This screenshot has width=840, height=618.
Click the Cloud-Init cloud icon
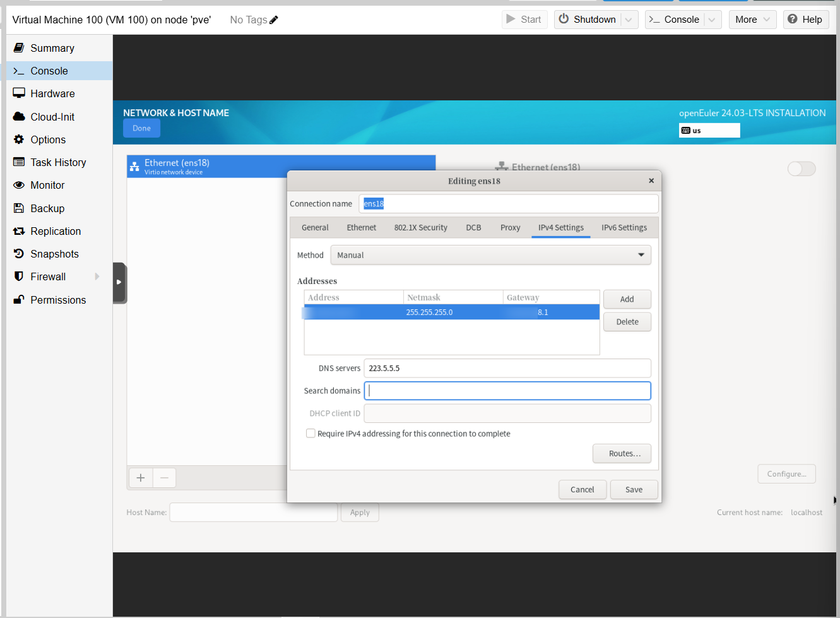(x=19, y=117)
